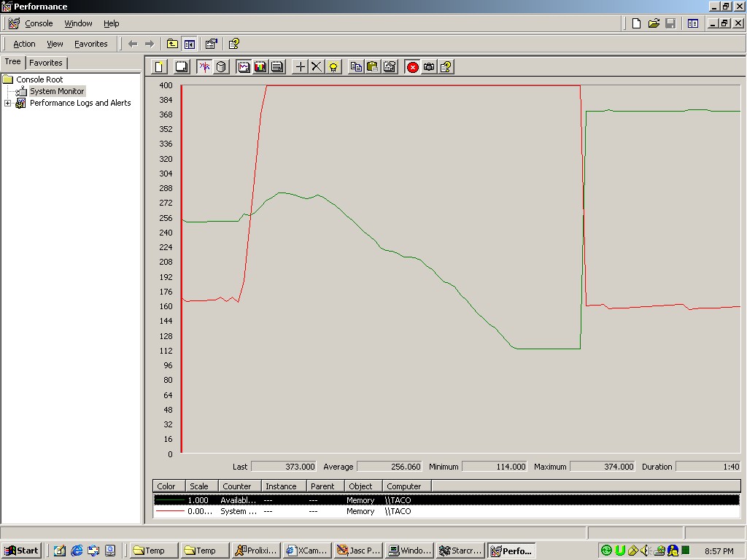Click the green line color swatch

point(170,500)
